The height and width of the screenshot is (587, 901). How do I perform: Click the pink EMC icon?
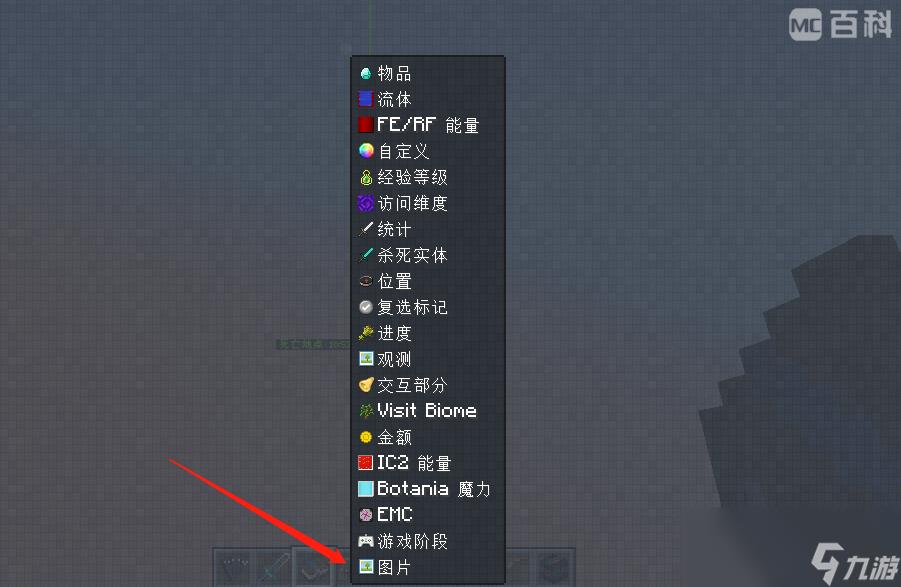coord(365,515)
